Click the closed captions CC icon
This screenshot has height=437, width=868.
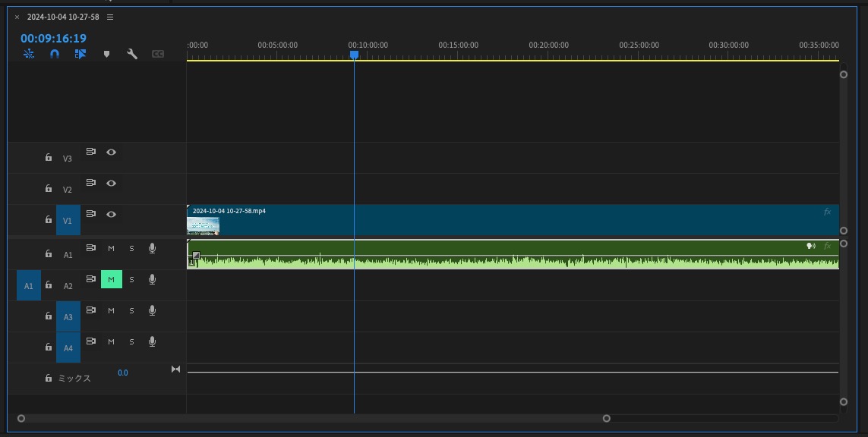click(x=158, y=54)
